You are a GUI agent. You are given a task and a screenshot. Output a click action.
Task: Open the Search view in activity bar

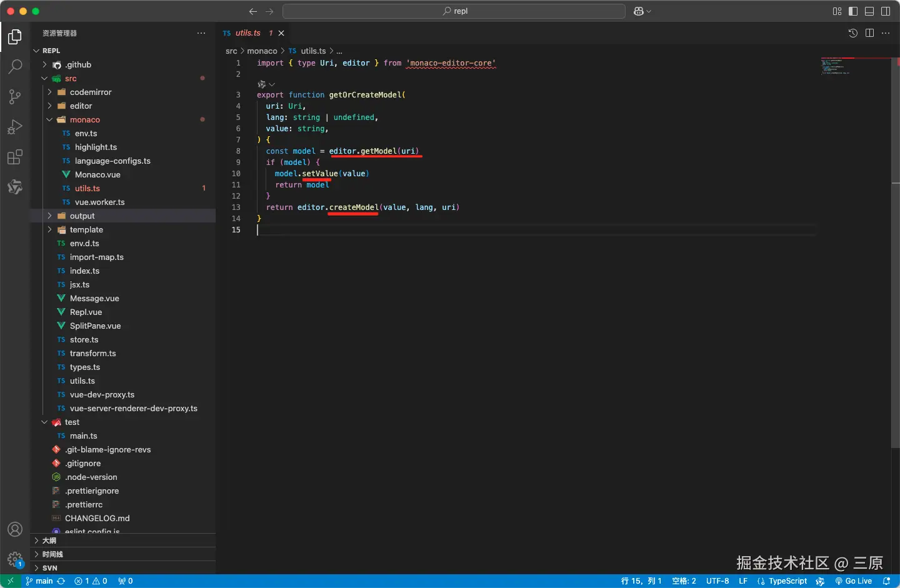pyautogui.click(x=15, y=66)
